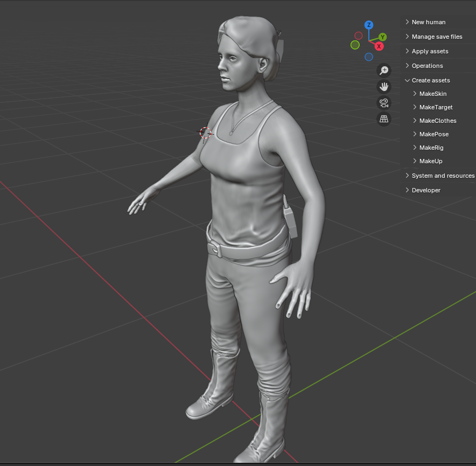Expand the Operations panel

point(438,66)
